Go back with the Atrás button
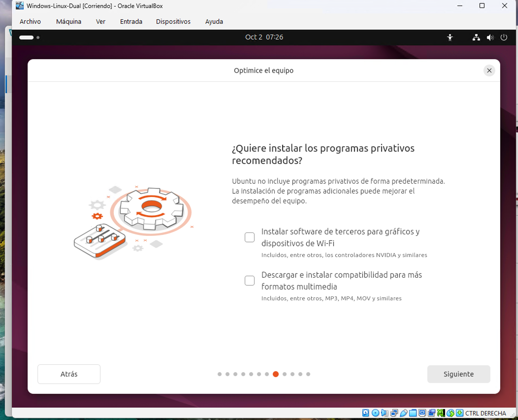Viewport: 518px width, 420px height. point(69,374)
